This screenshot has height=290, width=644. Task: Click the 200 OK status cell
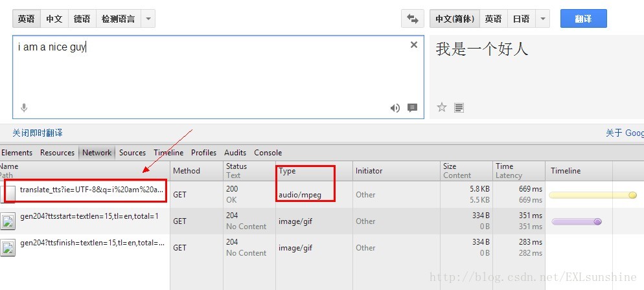[x=249, y=194]
